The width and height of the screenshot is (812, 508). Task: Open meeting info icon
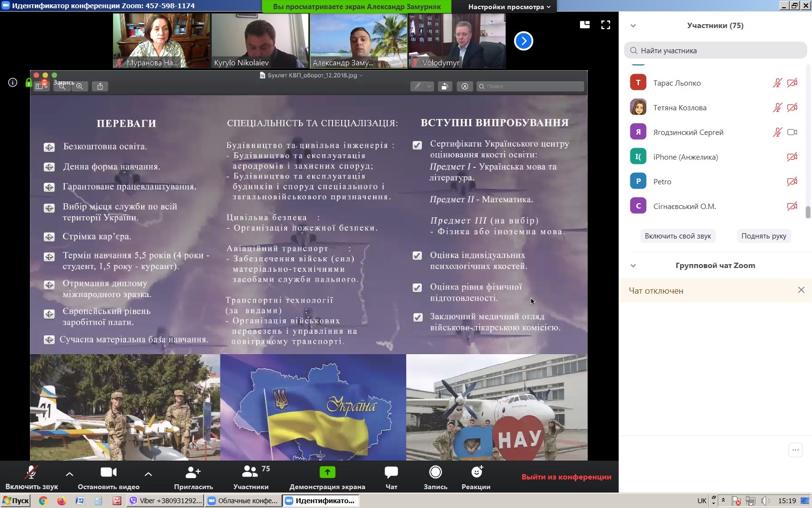pos(13,83)
